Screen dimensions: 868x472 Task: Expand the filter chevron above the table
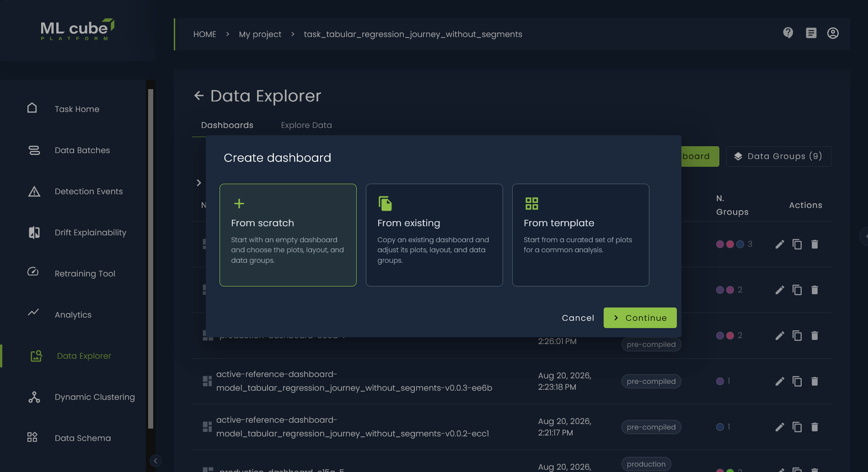[x=199, y=183]
